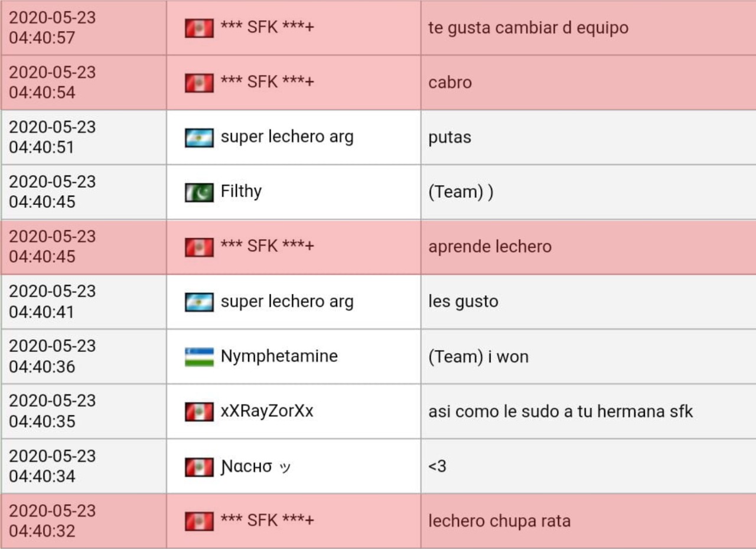
Task: Select the Peru flag next to xXRayZorXx
Action: click(x=199, y=412)
